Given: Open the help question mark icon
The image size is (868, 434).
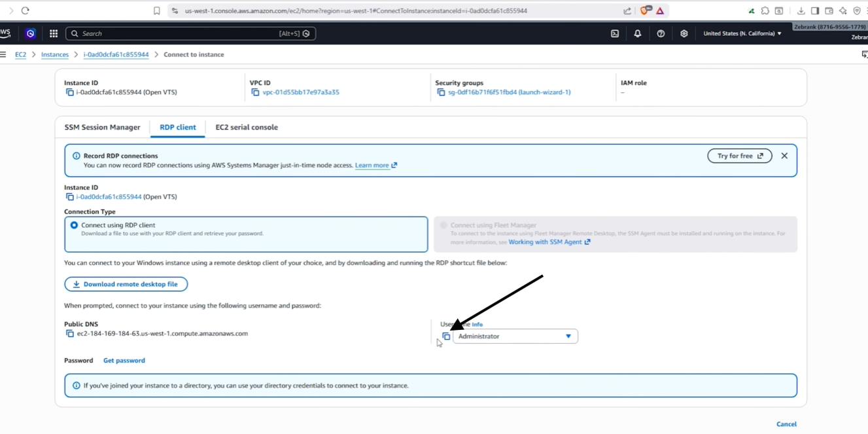Looking at the screenshot, I should [x=661, y=33].
